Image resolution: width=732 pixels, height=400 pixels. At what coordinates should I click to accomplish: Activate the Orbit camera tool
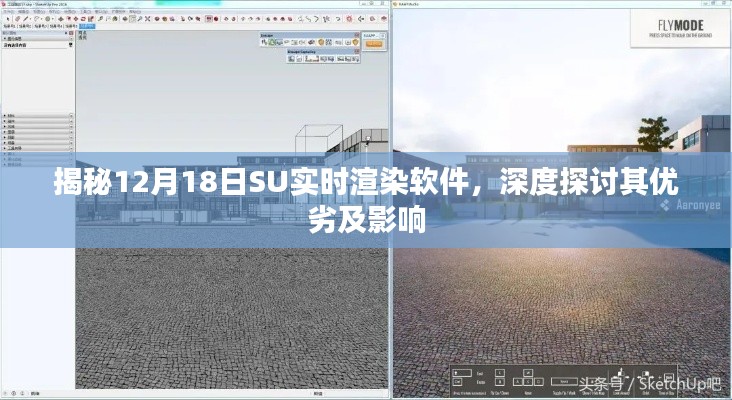click(x=125, y=19)
